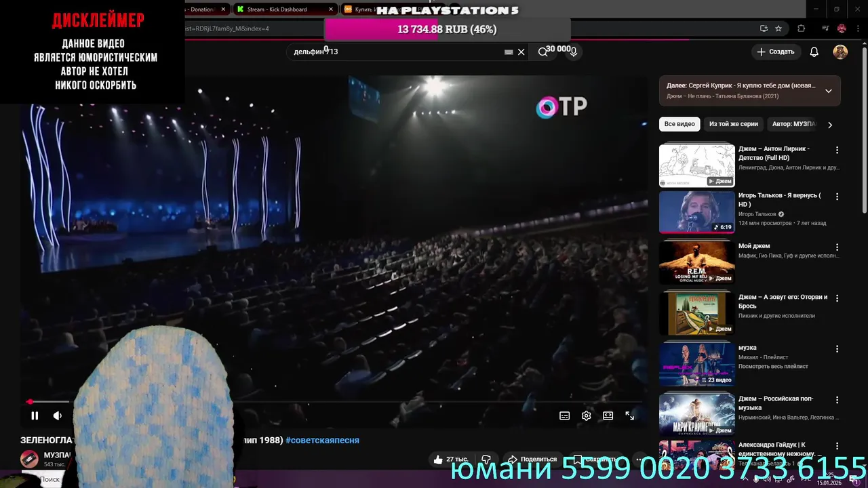Select the 'Из той же серии' chip
The width and height of the screenshot is (868, 488).
pos(734,124)
